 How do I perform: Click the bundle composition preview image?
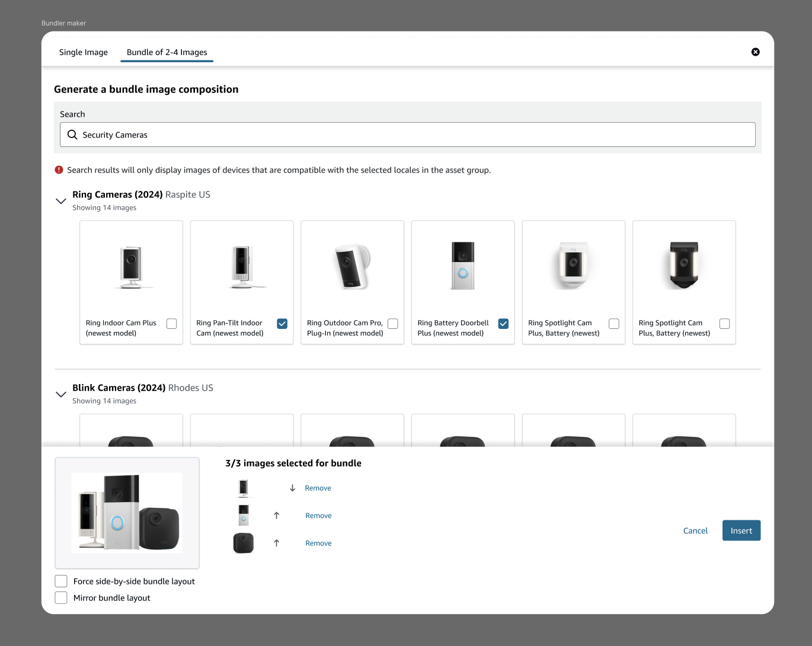point(127,513)
